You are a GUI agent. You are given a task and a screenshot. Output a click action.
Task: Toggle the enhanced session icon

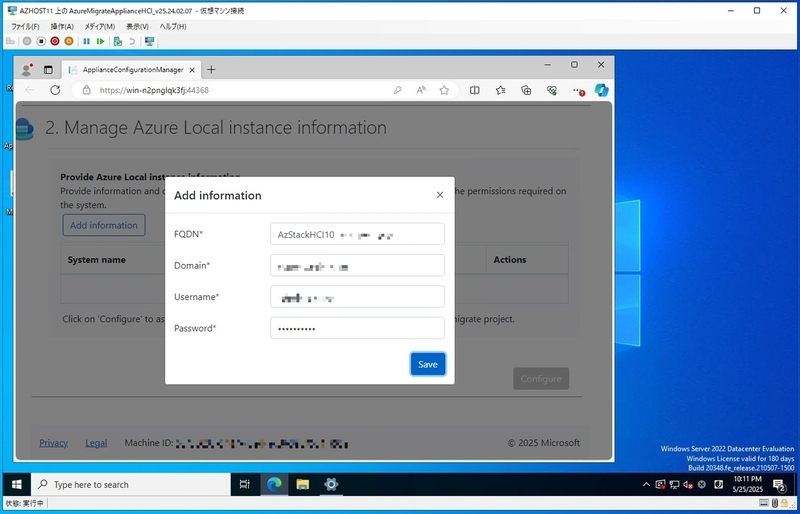click(149, 41)
